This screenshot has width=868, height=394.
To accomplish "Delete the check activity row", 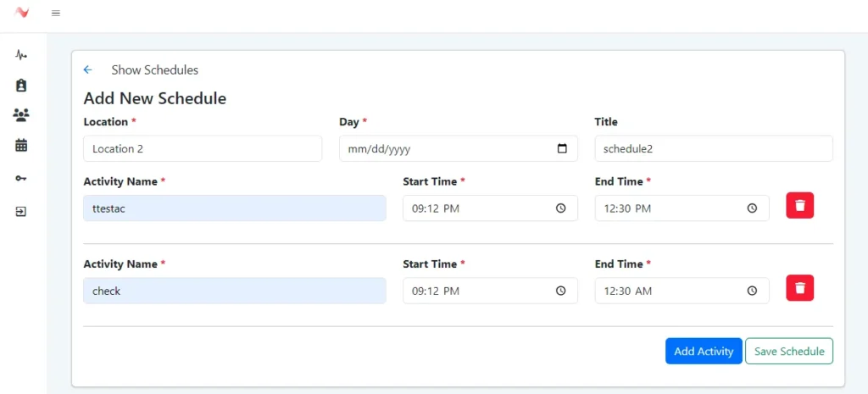I will tap(800, 288).
